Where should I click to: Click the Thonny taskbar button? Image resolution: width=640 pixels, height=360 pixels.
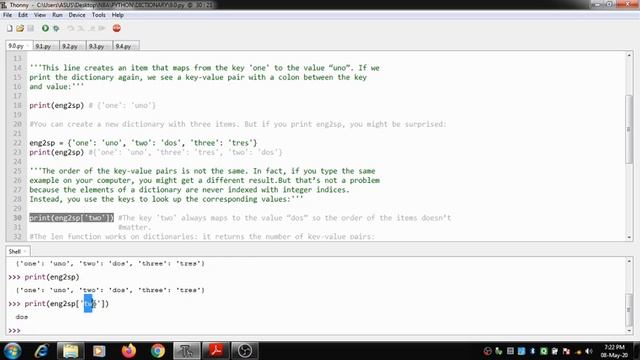187,351
